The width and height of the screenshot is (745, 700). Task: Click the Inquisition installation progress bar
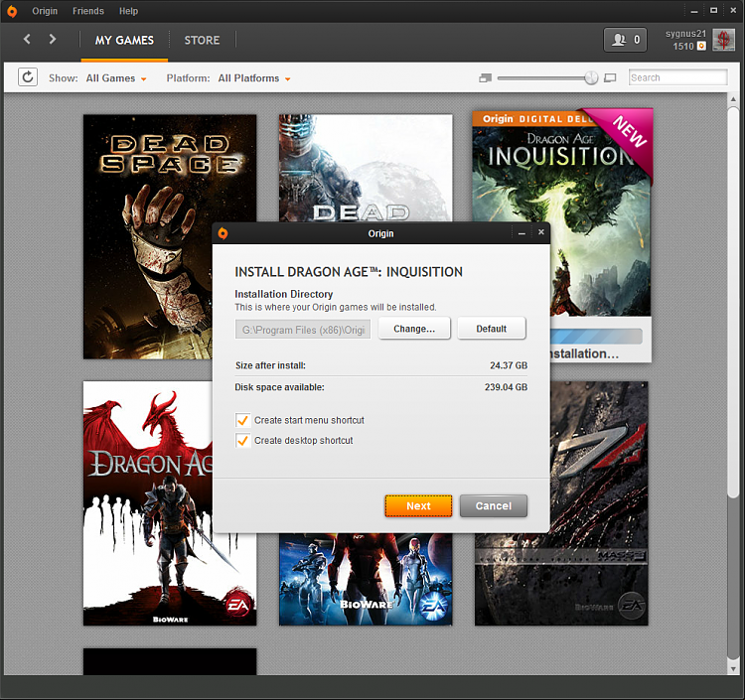(x=596, y=337)
